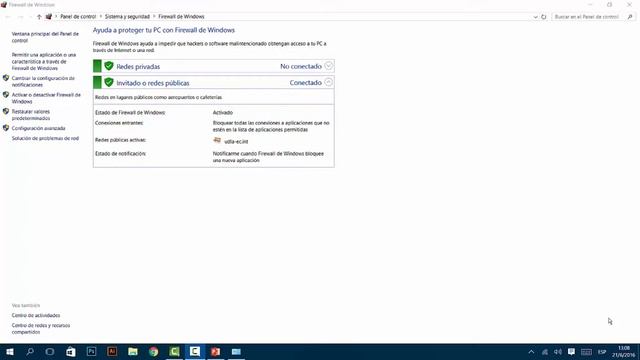Open 'Permitir una aplicación o una característica' link
The width and height of the screenshot is (640, 360).
44,61
